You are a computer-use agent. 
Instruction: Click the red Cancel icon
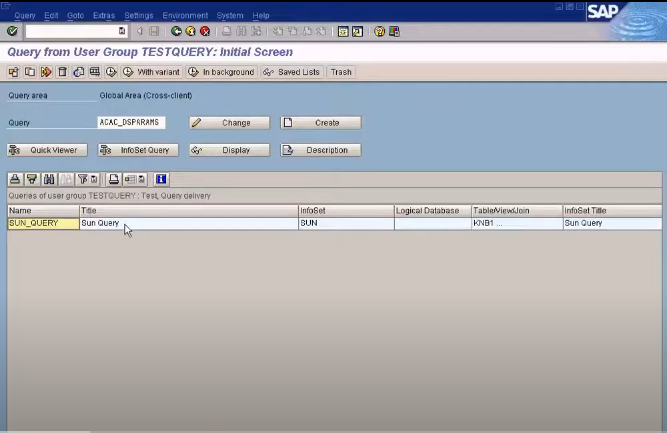(x=205, y=31)
